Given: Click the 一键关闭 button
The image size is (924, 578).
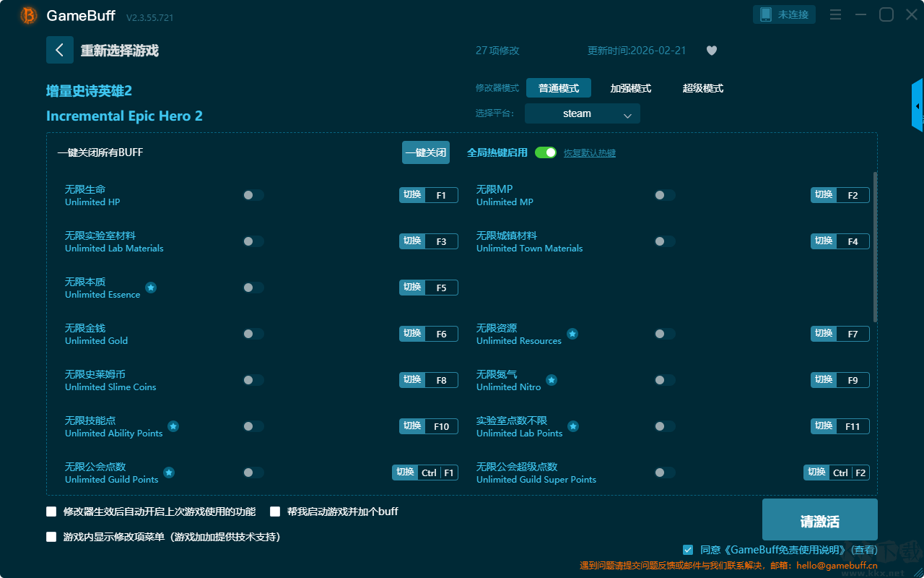Looking at the screenshot, I should click(x=426, y=152).
